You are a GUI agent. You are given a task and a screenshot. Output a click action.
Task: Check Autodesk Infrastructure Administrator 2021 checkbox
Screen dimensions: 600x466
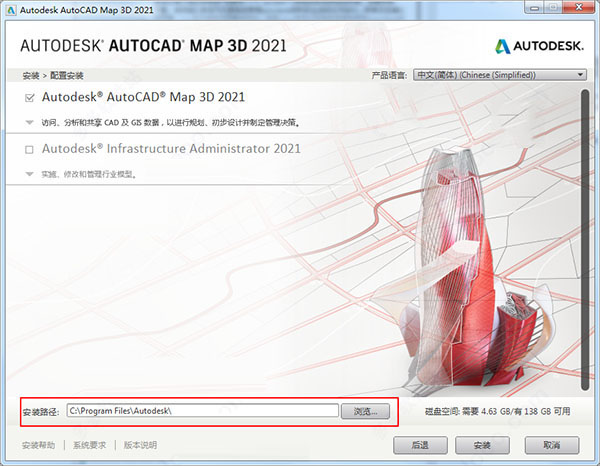[29, 150]
